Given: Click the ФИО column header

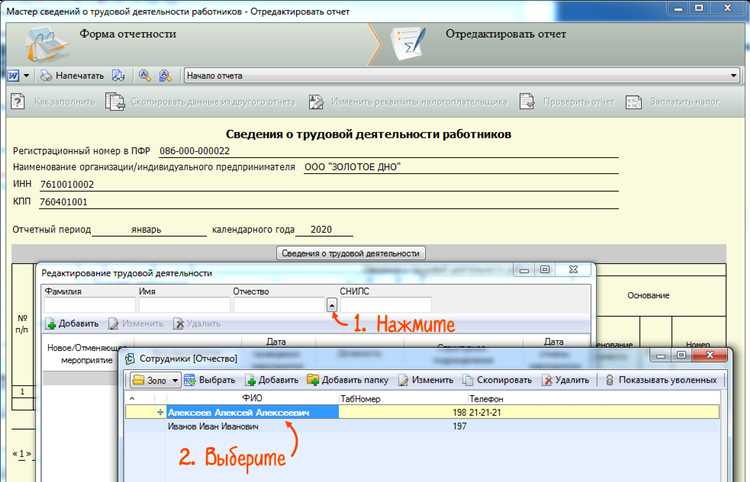Looking at the screenshot, I should tap(252, 398).
